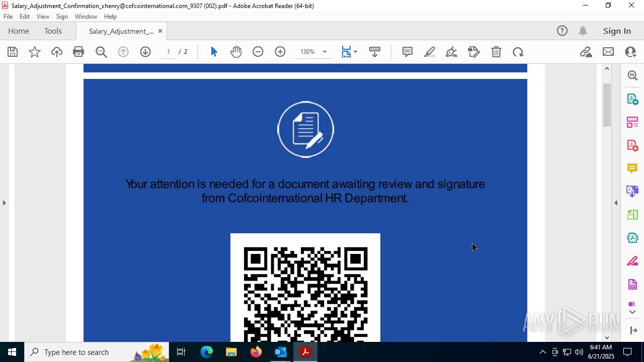This screenshot has width=644, height=362.
Task: Activate the hand pan tool
Action: [x=236, y=52]
